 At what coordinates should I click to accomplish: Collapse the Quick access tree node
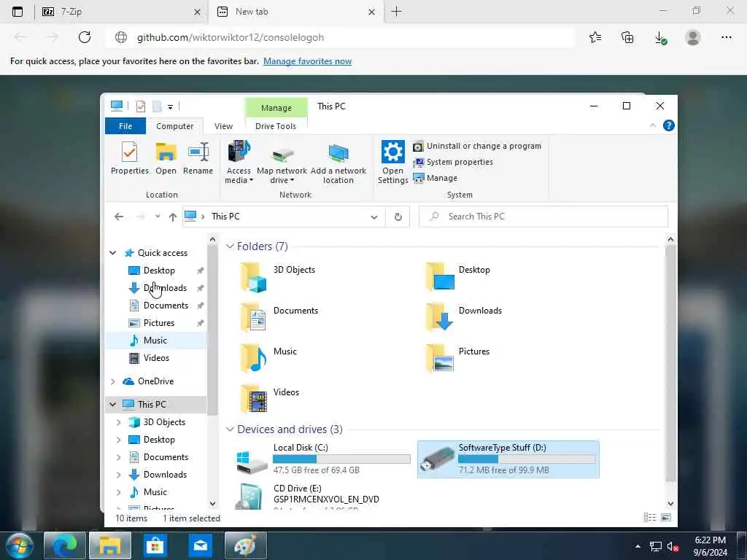(113, 253)
